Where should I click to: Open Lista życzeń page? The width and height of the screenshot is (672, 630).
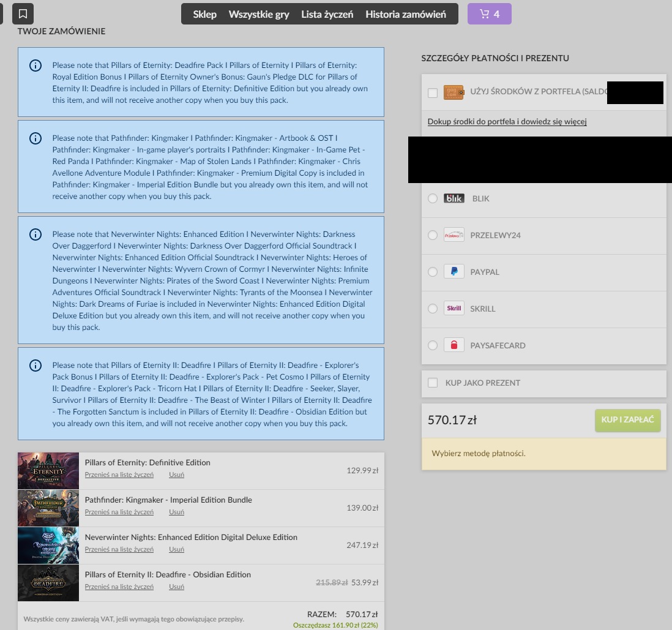click(x=327, y=14)
